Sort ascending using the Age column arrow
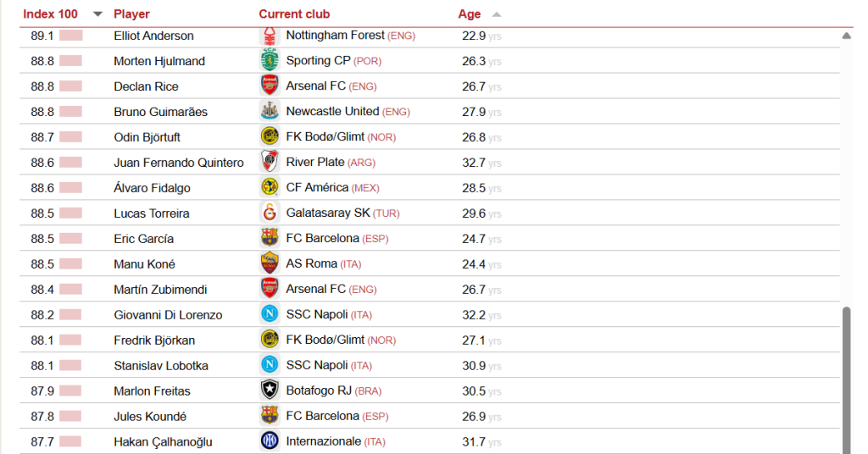The image size is (868, 454). coord(497,14)
